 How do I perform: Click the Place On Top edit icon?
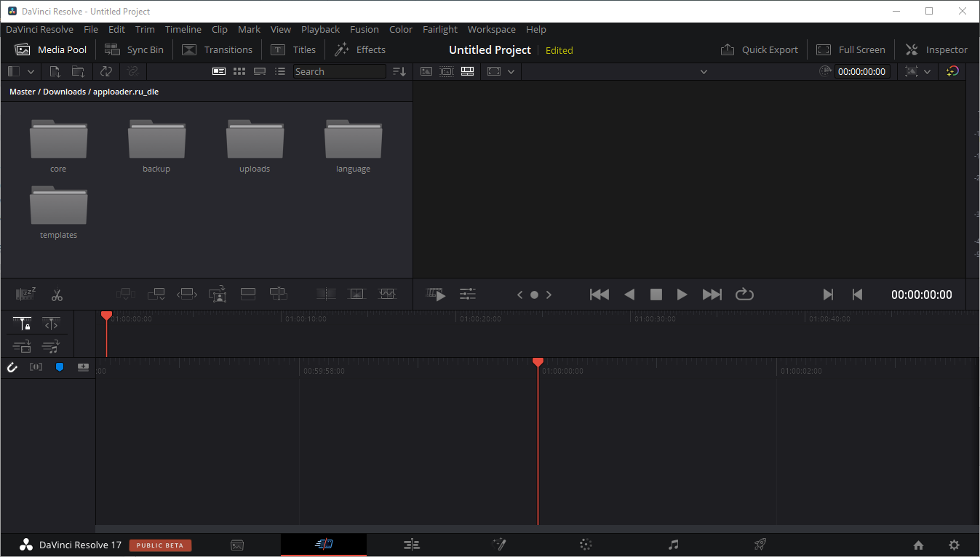pos(247,294)
